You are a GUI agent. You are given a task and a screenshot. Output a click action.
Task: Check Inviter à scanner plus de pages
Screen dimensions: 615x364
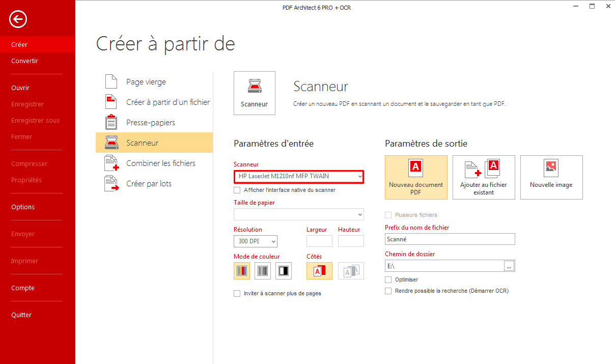(237, 293)
